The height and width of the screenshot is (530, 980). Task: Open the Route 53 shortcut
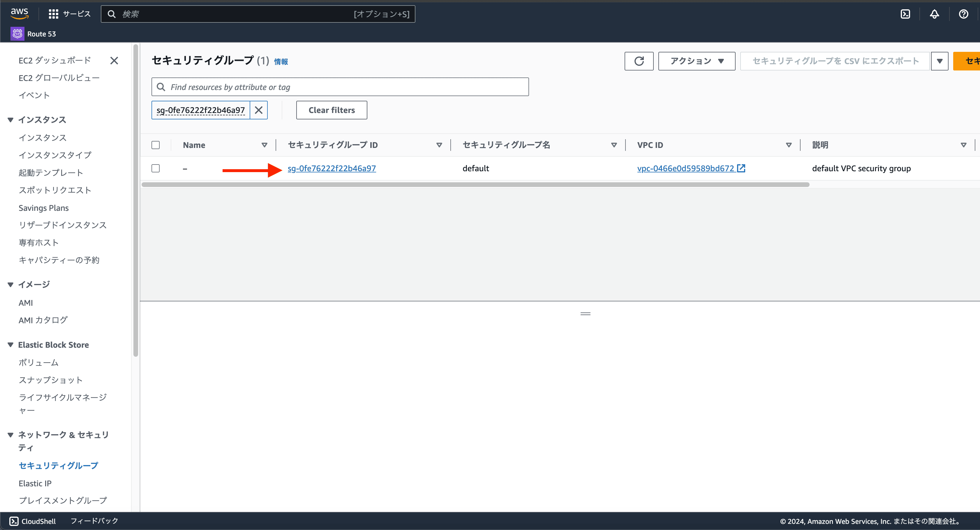[34, 34]
